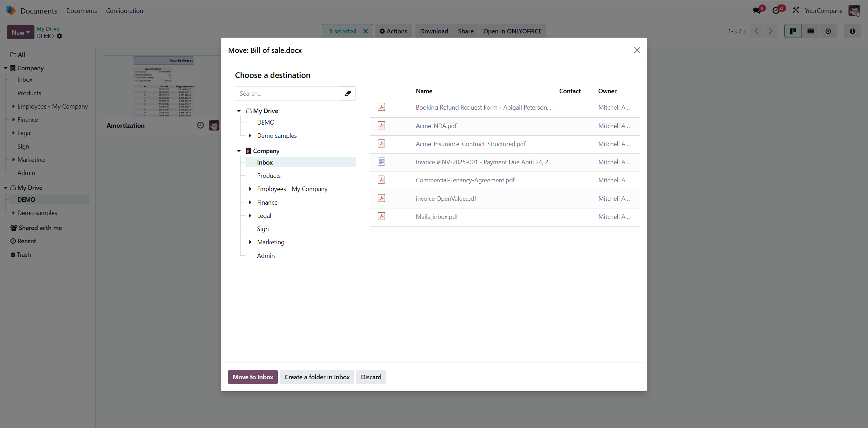
Task: Sort by the Name column header
Action: (424, 91)
